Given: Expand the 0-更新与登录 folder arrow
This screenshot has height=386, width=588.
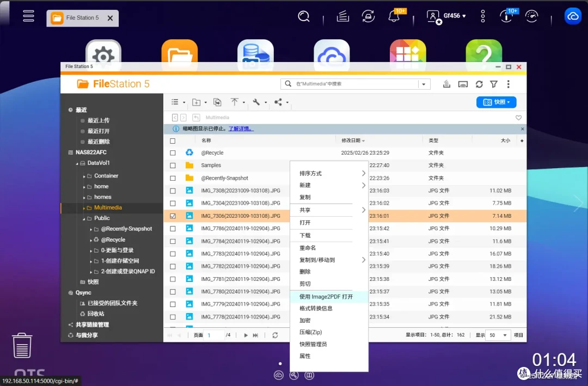Looking at the screenshot, I should point(91,250).
